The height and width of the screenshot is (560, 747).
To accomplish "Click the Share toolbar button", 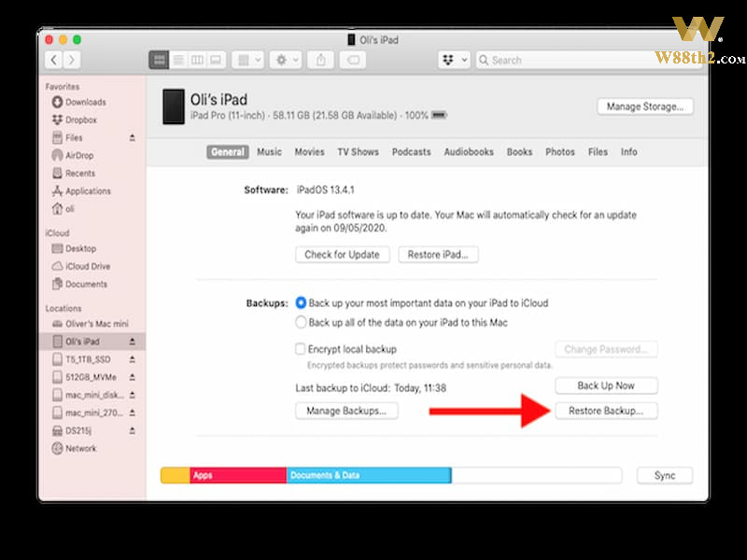I will click(321, 60).
